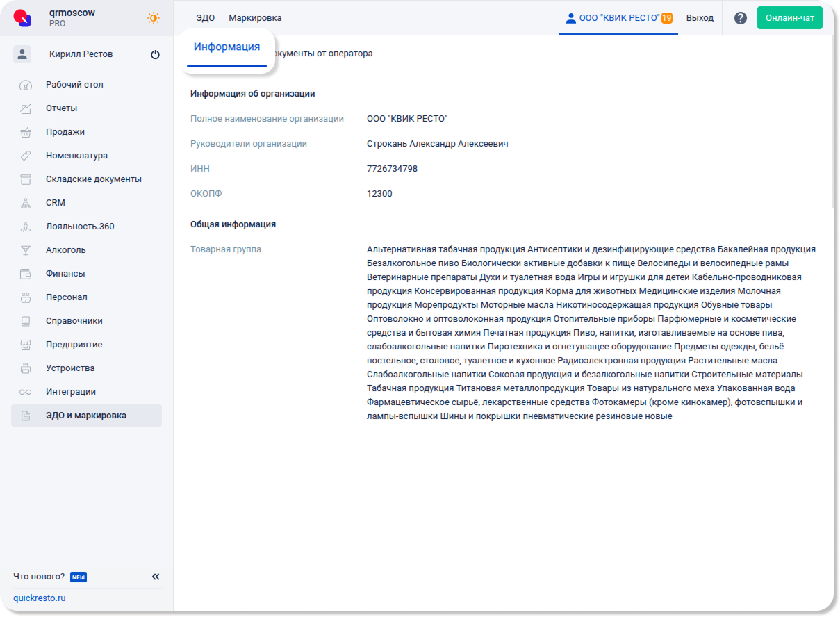Open the help question mark icon
This screenshot has height=617, width=840.
(741, 18)
